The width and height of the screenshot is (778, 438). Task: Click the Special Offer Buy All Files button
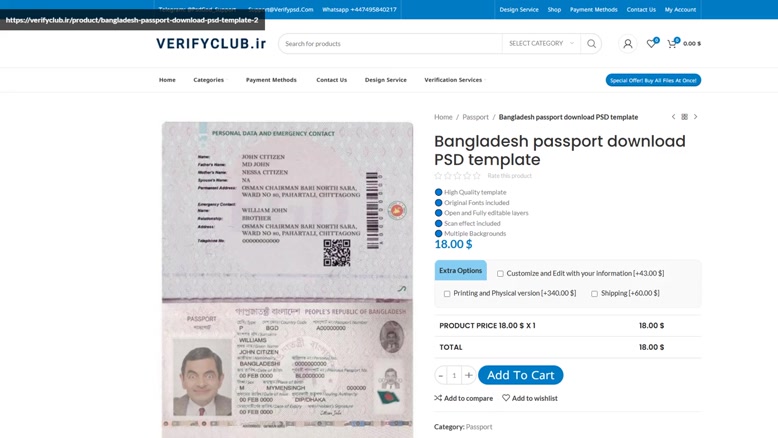[653, 80]
